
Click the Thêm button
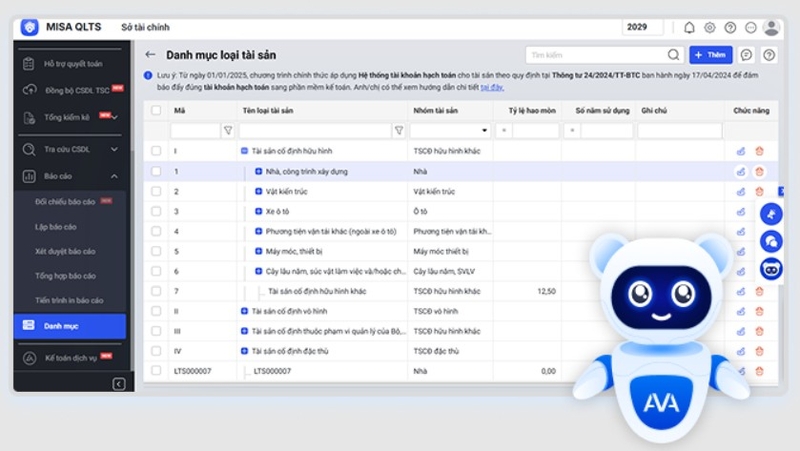[x=710, y=55]
